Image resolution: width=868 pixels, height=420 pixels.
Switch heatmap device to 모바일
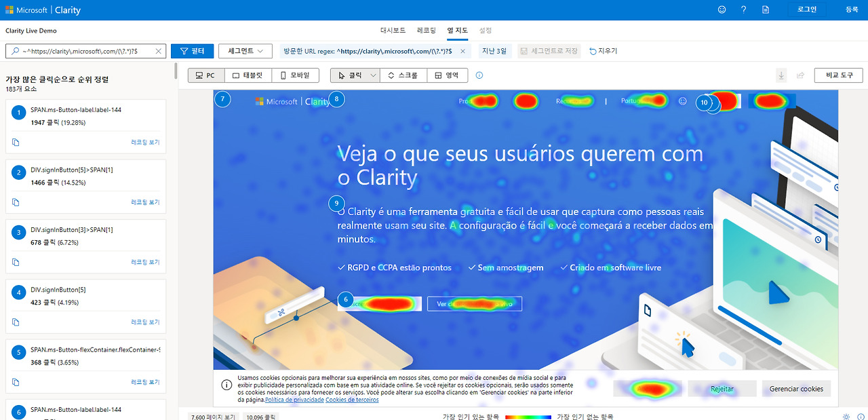295,75
